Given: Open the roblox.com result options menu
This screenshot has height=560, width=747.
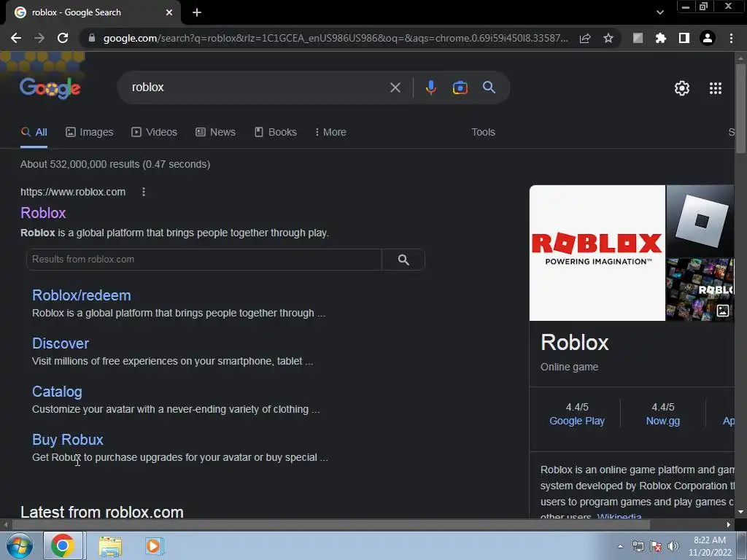Looking at the screenshot, I should tap(144, 192).
